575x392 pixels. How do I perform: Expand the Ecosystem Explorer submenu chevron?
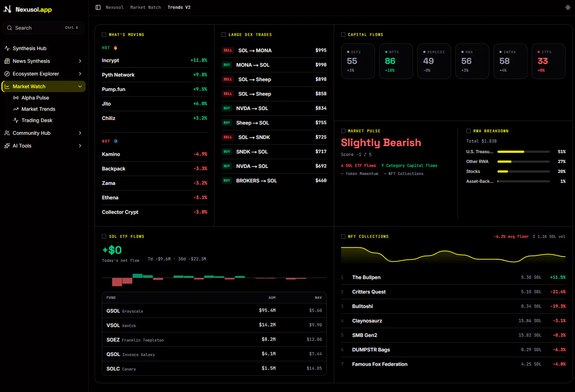(80, 74)
